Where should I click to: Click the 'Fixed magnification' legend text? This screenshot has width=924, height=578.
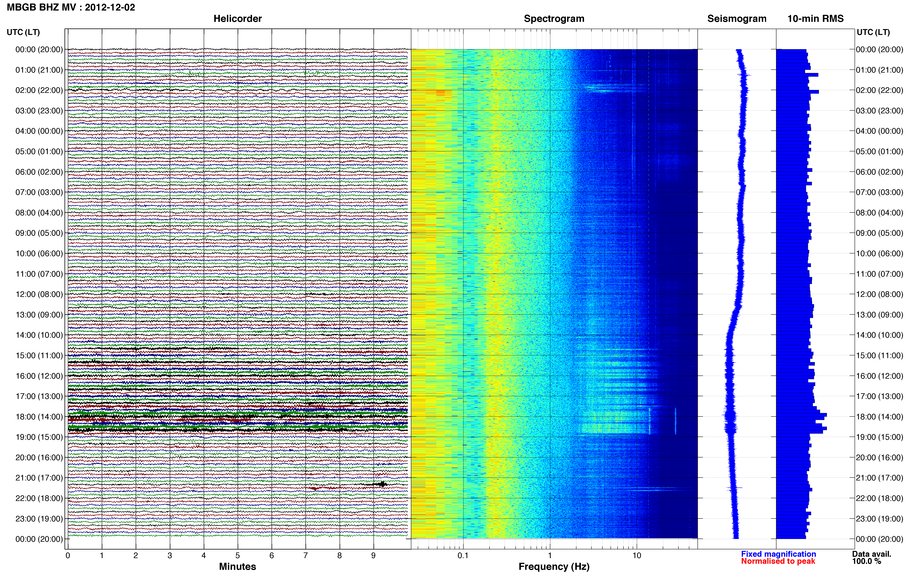(x=778, y=554)
